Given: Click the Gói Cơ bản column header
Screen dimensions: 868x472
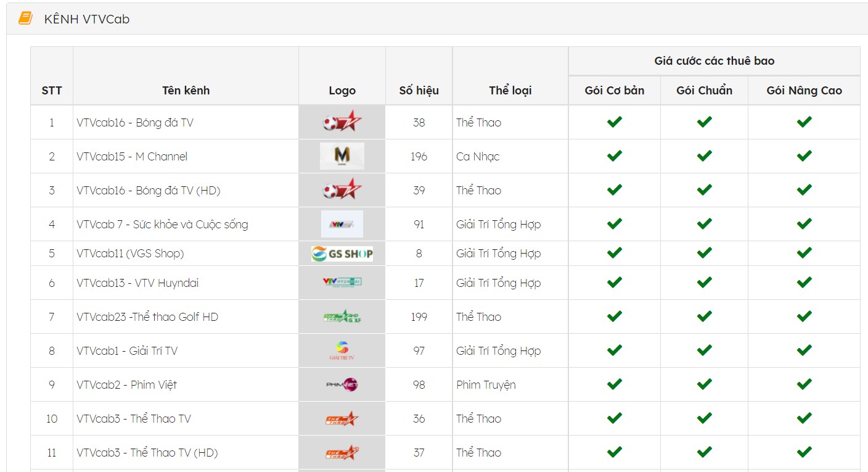Looking at the screenshot, I should pyautogui.click(x=615, y=91).
